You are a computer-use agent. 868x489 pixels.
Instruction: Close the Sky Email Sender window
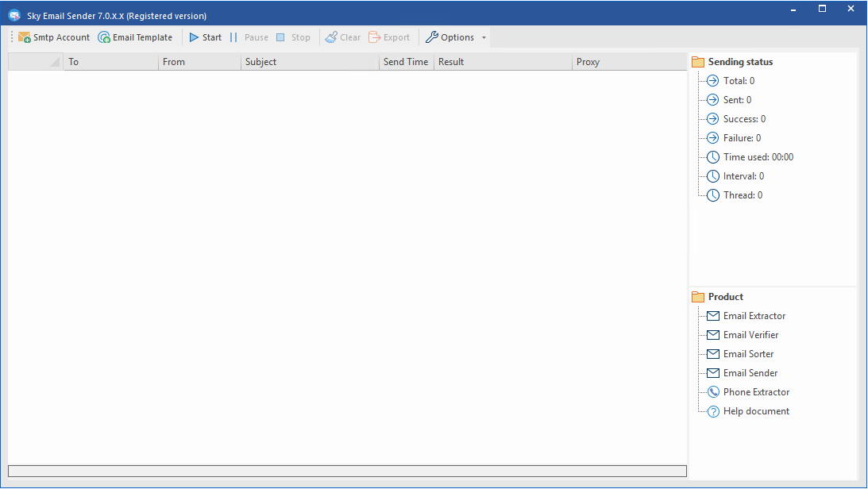(x=851, y=9)
